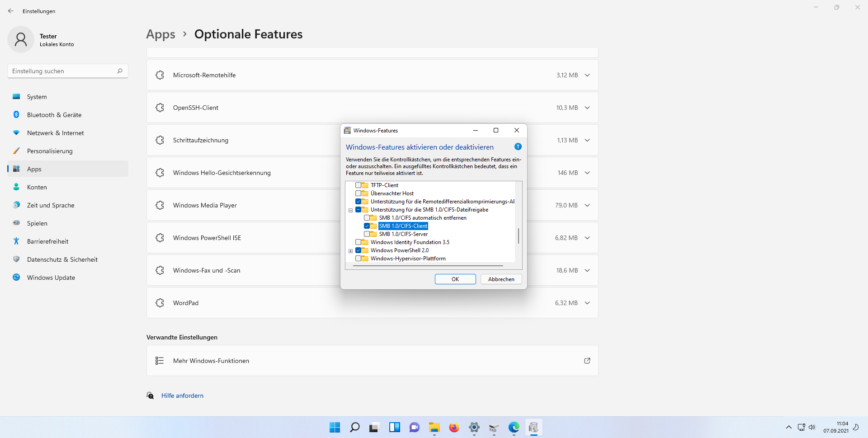
Task: Open the Windows Start menu
Action: (x=335, y=427)
